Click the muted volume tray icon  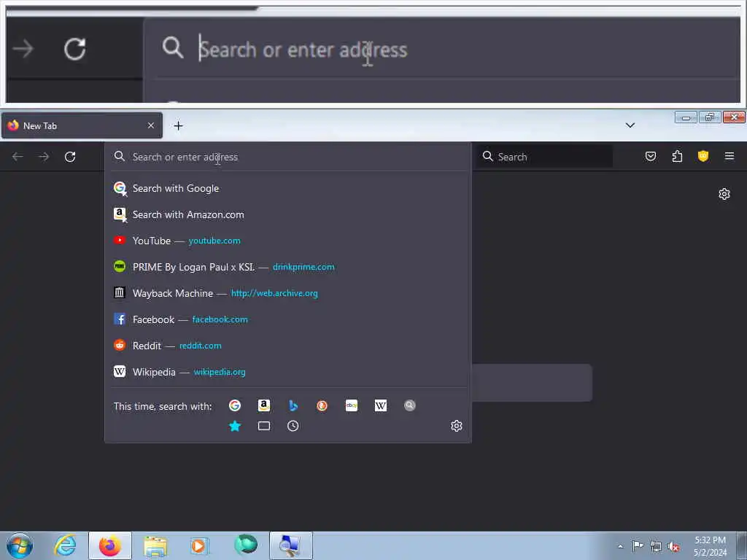(673, 546)
